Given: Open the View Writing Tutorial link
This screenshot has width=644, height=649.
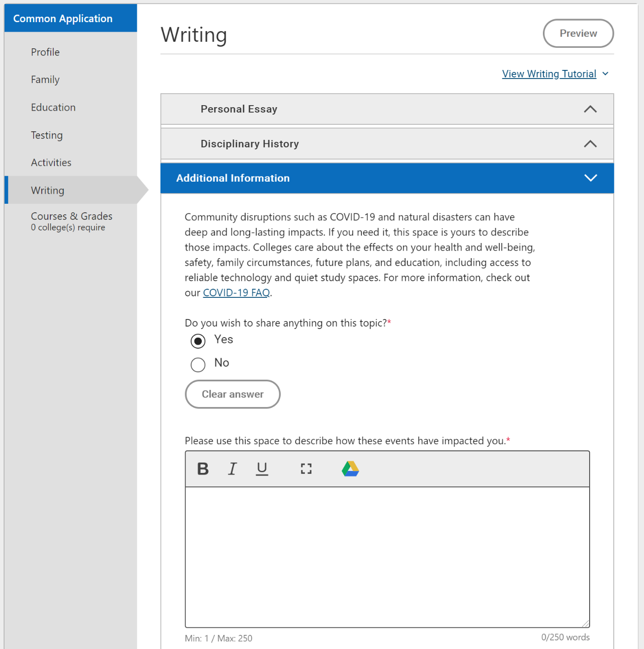Looking at the screenshot, I should 549,74.
